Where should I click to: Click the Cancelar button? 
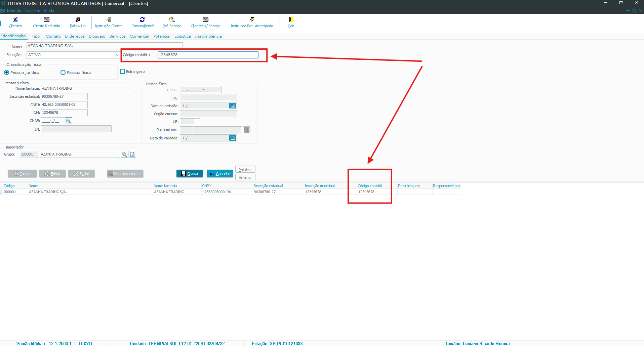coord(220,174)
